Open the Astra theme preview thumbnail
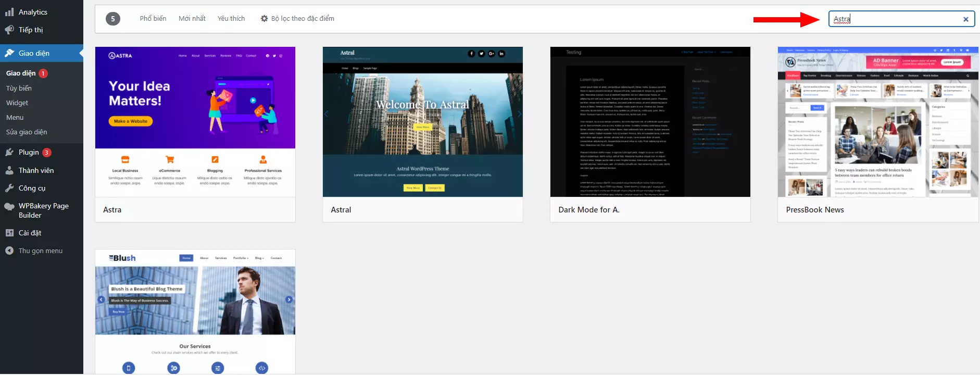The width and height of the screenshot is (980, 376). point(195,122)
